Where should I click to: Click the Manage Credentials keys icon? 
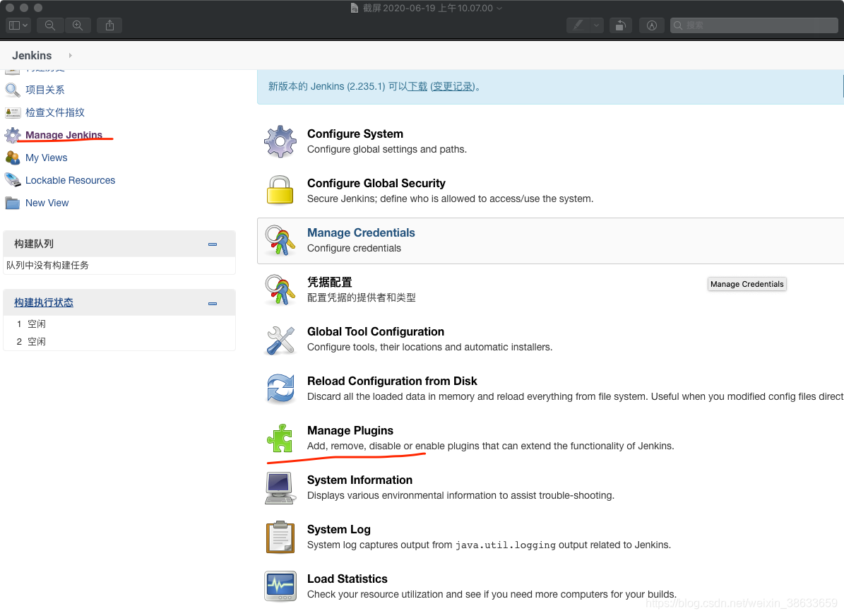(x=280, y=240)
